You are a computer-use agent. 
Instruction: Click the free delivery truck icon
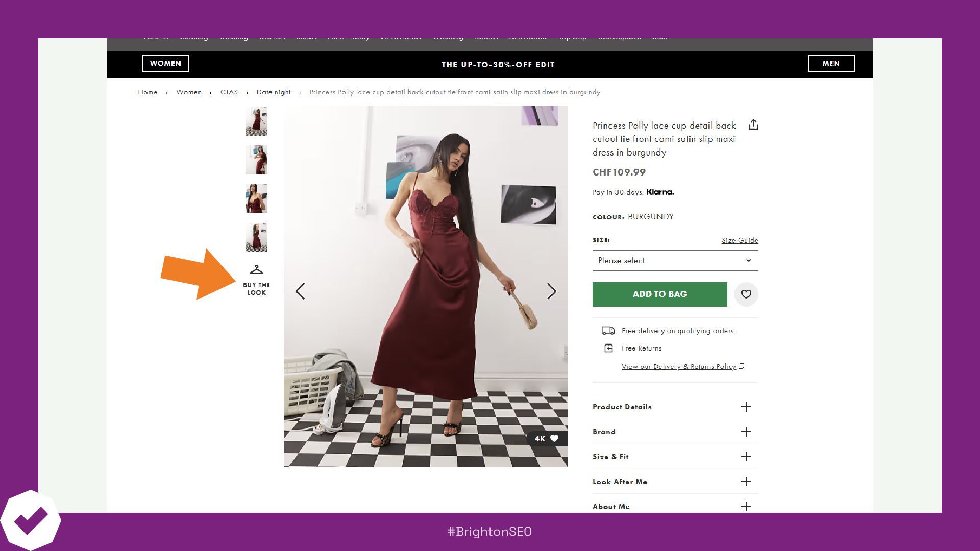point(608,331)
